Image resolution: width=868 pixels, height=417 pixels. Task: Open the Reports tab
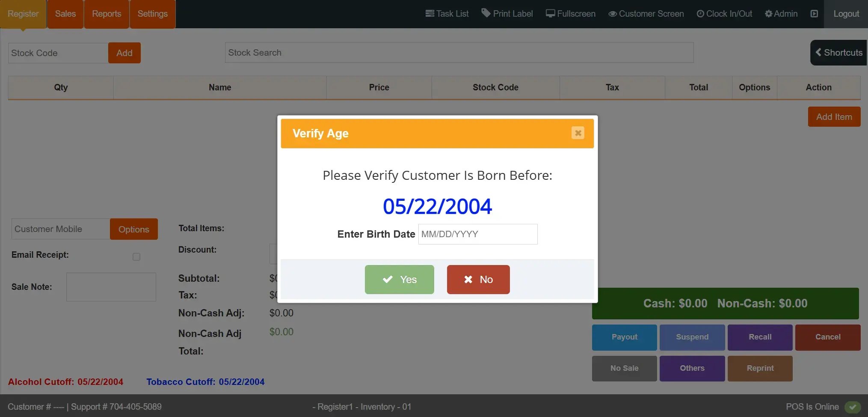(x=107, y=14)
